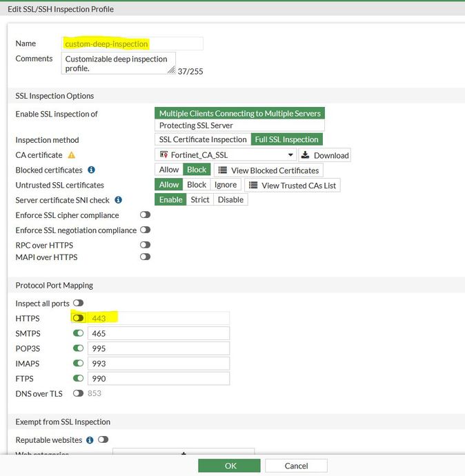
Task: Click the Protocol Port Mapping section header
Action: pos(55,286)
